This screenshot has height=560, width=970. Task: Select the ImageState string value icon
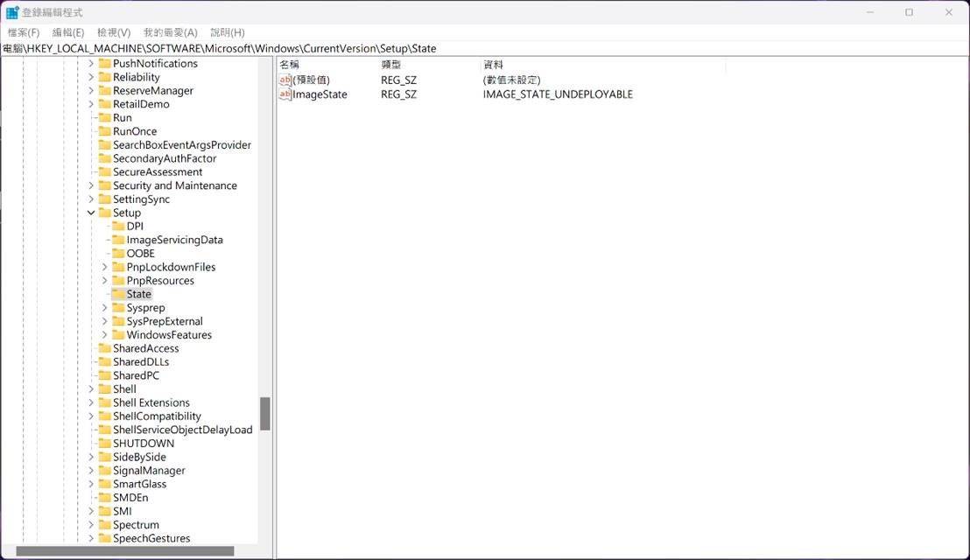click(285, 94)
